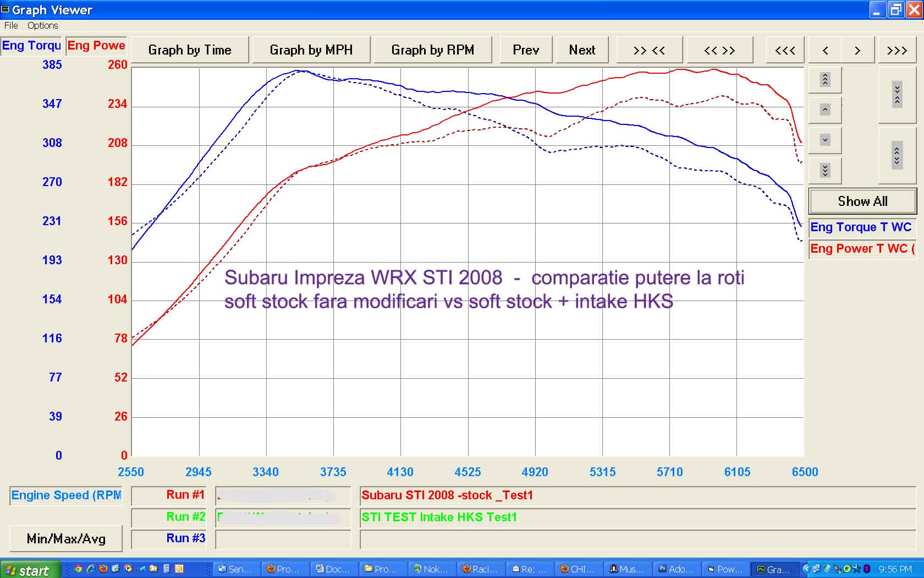Open the File menu
This screenshot has width=924, height=578.
coord(11,25)
